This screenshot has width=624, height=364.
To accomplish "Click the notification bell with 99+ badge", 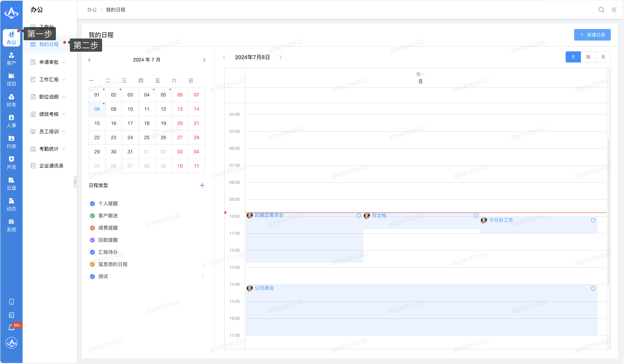I will pyautogui.click(x=12, y=327).
